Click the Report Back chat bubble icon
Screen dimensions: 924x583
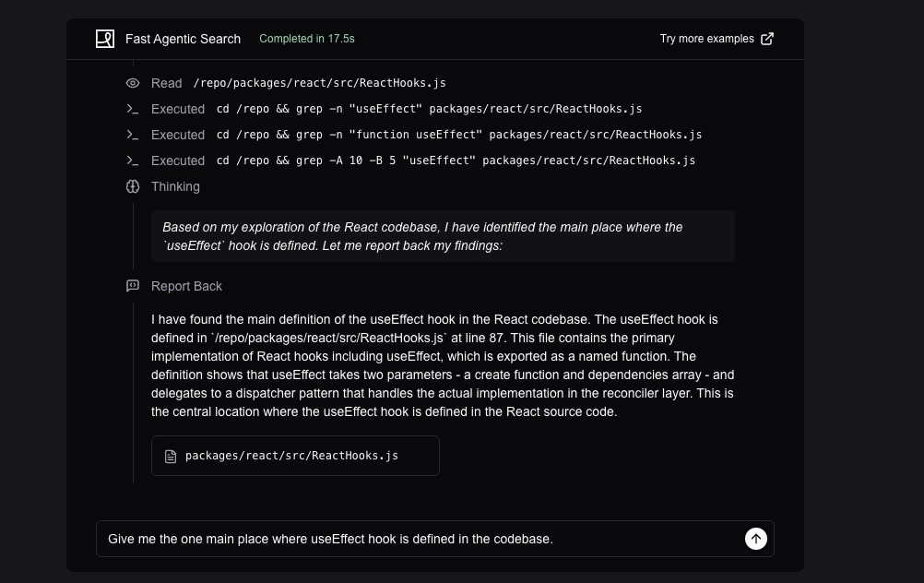(x=133, y=286)
